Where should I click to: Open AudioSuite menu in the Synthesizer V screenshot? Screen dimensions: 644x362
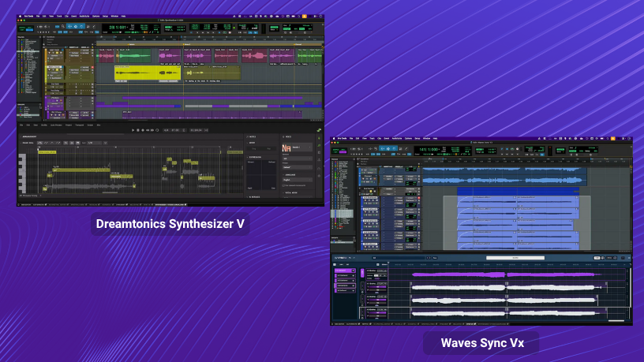click(x=84, y=16)
